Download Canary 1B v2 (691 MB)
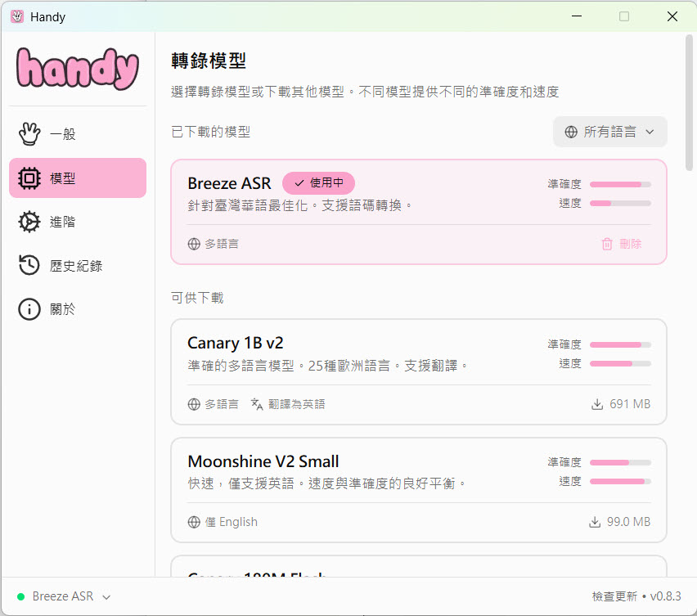The width and height of the screenshot is (697, 616). click(x=621, y=404)
